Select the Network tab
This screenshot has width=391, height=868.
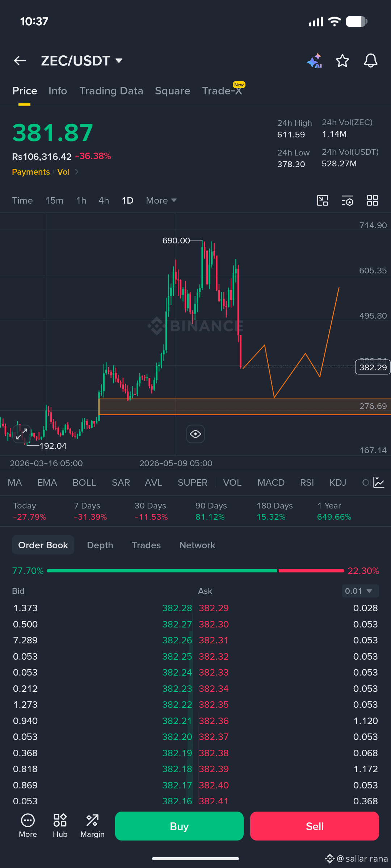point(197,545)
